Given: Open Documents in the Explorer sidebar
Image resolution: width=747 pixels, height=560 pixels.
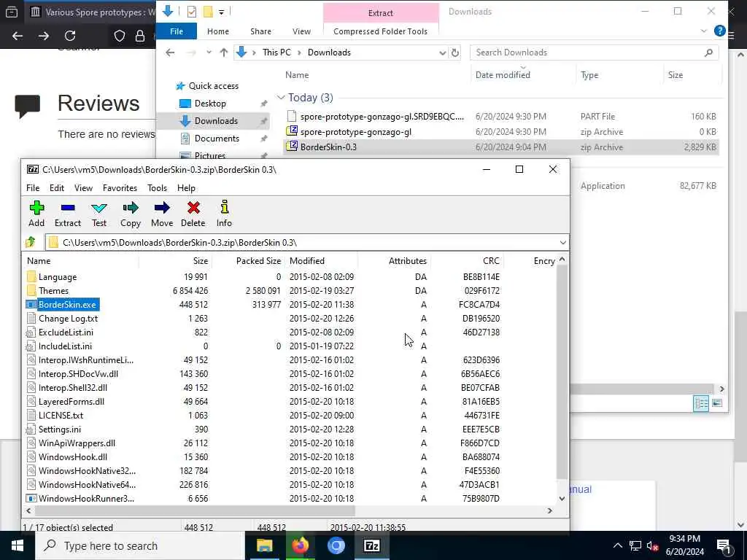Looking at the screenshot, I should 217,139.
